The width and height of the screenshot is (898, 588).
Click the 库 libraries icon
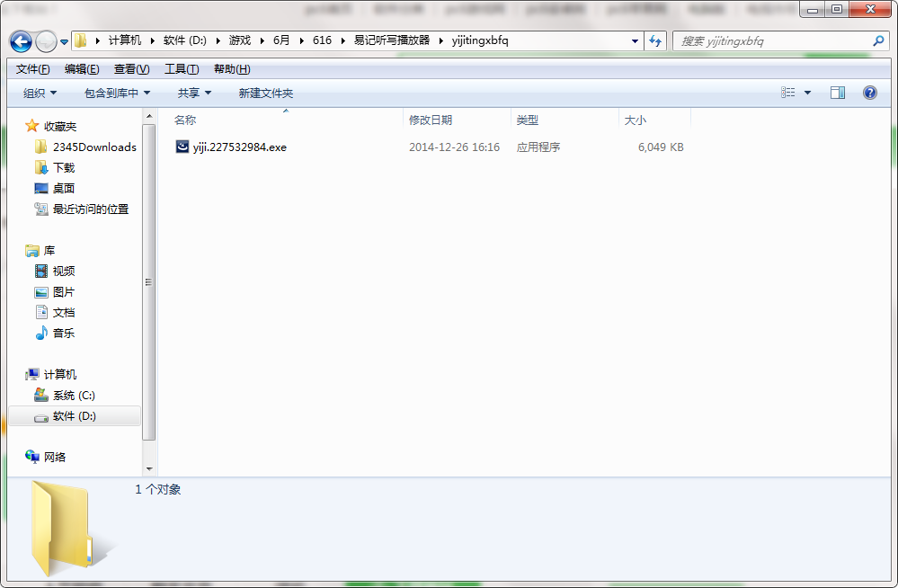[x=32, y=251]
